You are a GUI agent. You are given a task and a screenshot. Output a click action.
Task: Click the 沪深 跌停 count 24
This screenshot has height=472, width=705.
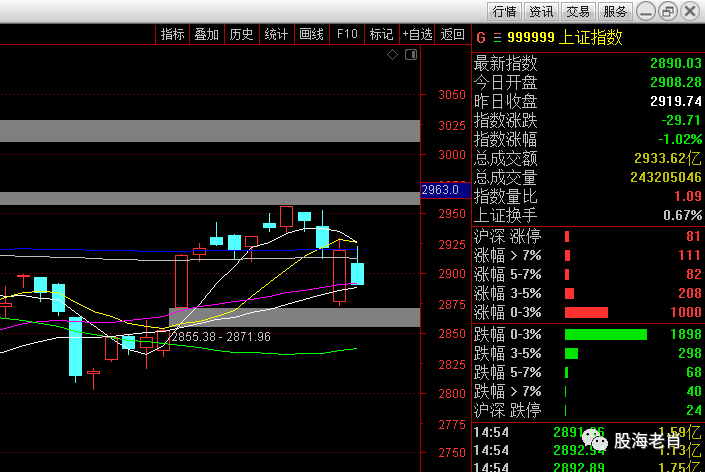coord(693,410)
